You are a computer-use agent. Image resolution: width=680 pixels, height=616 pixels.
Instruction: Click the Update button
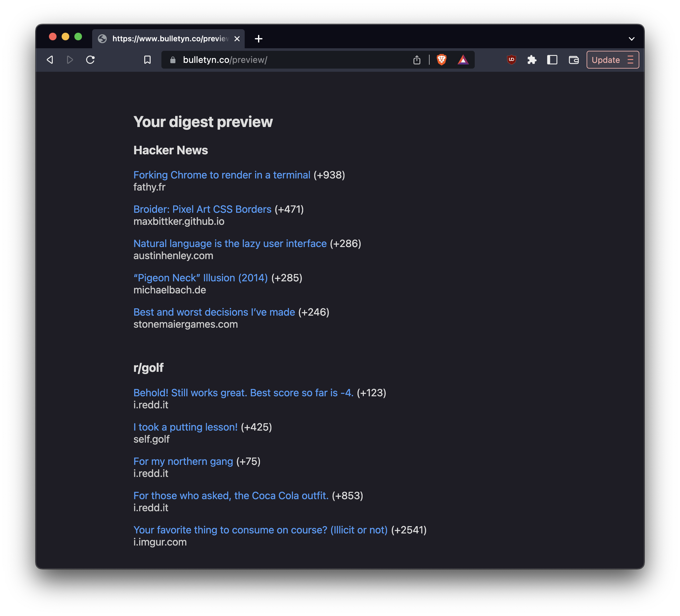(x=606, y=60)
